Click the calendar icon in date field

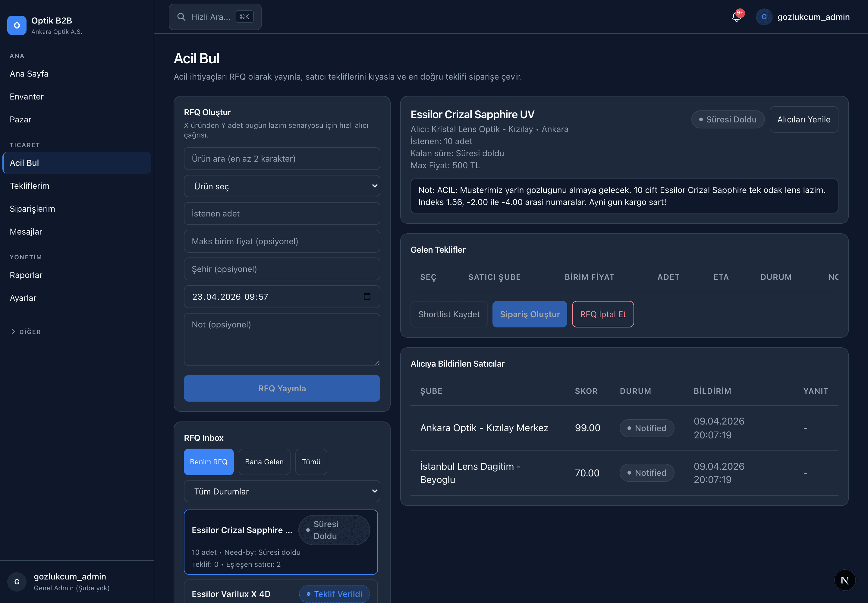click(367, 297)
